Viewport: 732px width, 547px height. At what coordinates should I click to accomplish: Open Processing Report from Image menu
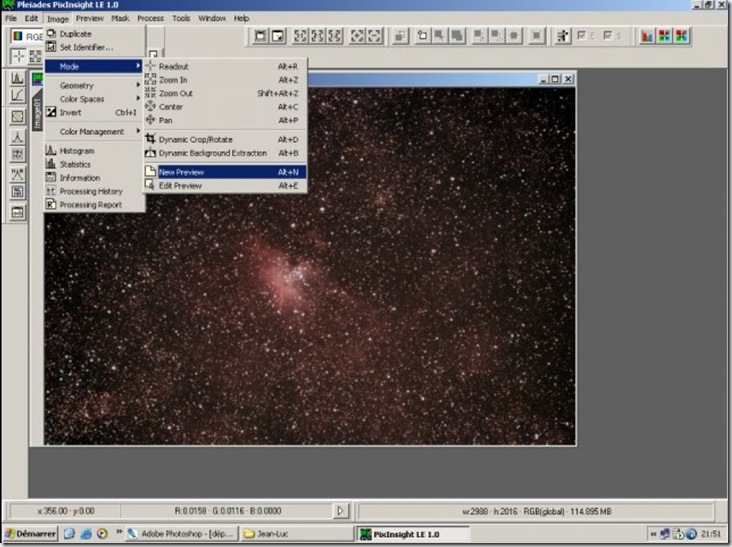(x=95, y=205)
